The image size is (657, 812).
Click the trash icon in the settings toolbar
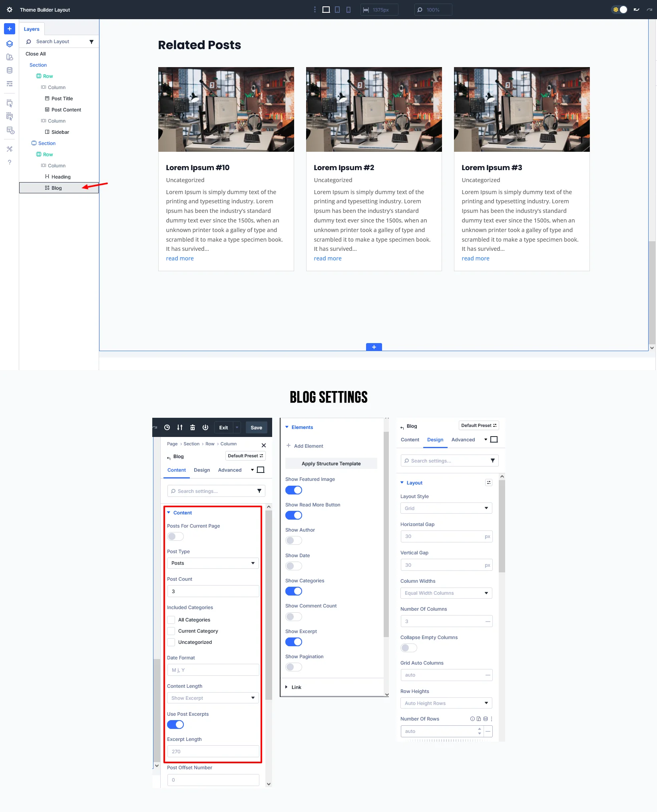click(x=193, y=427)
